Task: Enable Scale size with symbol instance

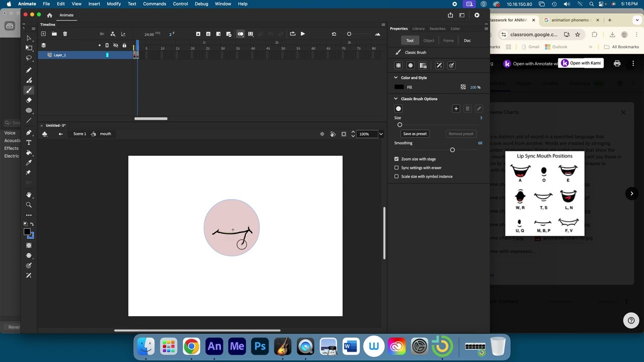Action: point(396,176)
